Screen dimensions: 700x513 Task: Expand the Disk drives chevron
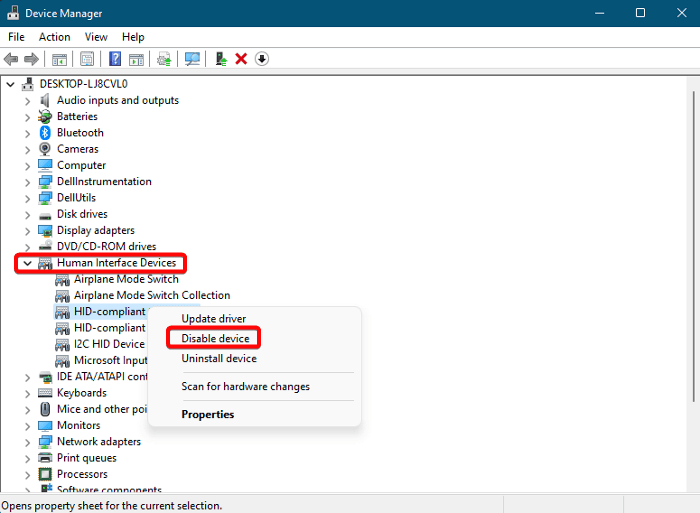pyautogui.click(x=27, y=215)
